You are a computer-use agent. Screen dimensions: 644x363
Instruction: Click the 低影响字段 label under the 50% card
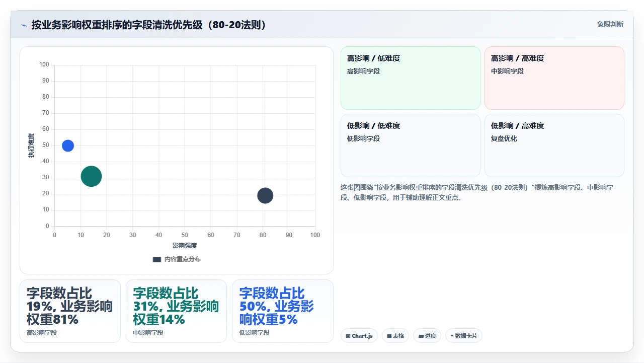tap(254, 333)
